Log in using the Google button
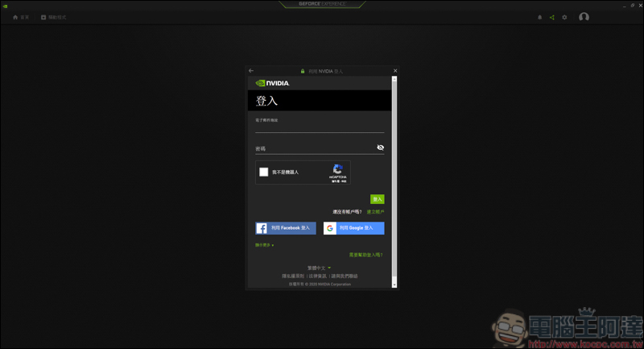Image resolution: width=644 pixels, height=349 pixels. point(354,228)
